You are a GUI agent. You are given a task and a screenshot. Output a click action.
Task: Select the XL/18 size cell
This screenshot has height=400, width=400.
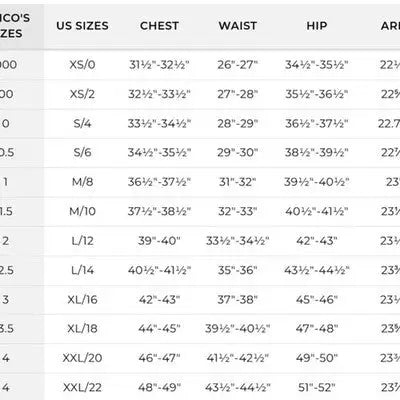coord(82,328)
